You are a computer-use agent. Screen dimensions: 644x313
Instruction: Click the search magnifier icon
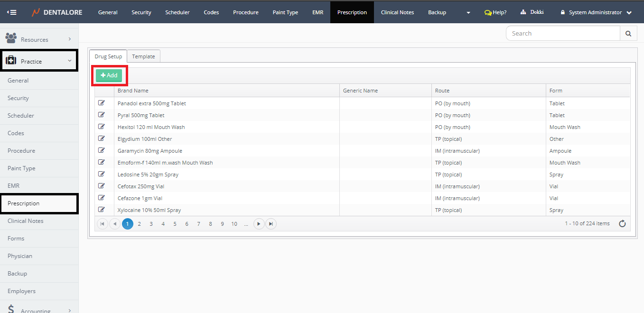pyautogui.click(x=628, y=34)
